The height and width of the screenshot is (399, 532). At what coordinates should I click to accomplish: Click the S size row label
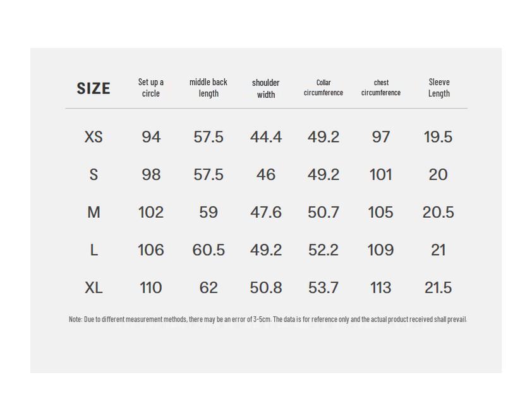click(x=94, y=175)
